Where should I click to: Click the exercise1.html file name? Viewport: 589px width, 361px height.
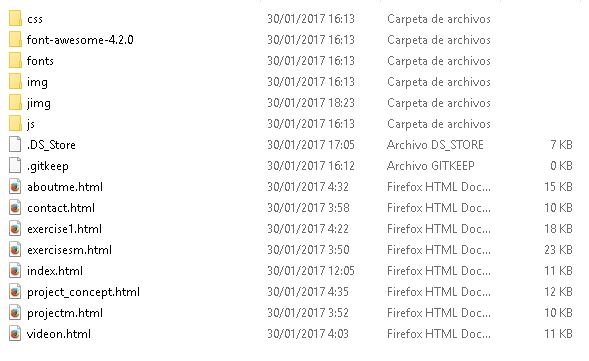(64, 229)
